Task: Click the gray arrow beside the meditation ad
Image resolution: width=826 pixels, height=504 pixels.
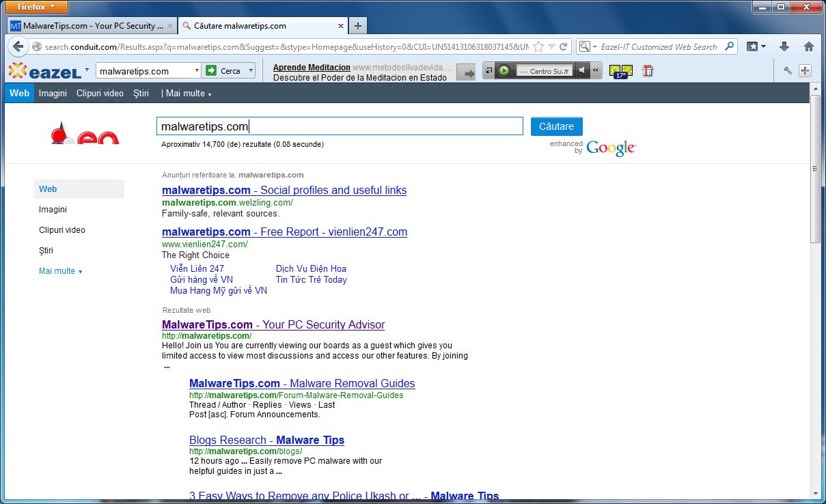Action: [466, 73]
